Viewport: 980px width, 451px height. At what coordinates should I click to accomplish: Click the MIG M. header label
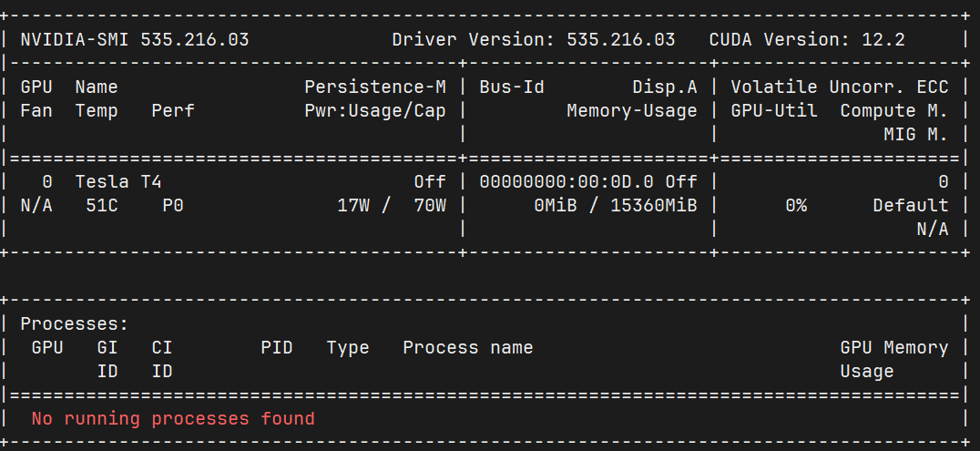click(x=915, y=135)
